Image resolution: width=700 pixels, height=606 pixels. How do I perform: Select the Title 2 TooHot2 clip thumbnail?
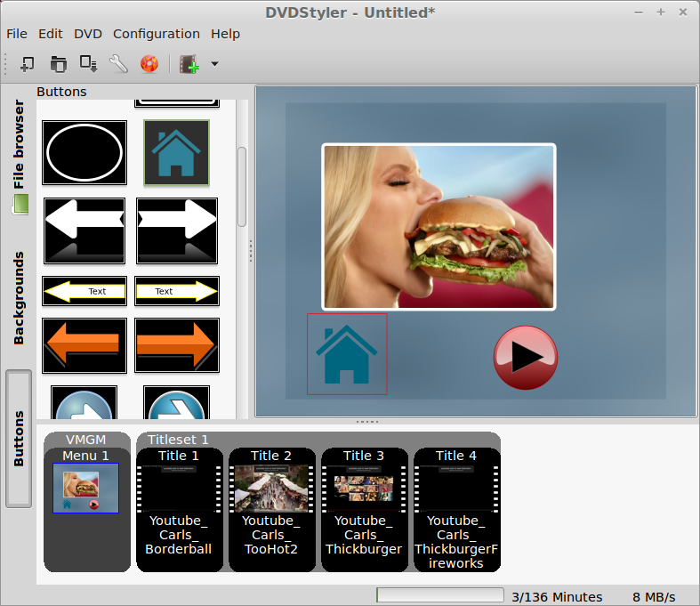(271, 489)
